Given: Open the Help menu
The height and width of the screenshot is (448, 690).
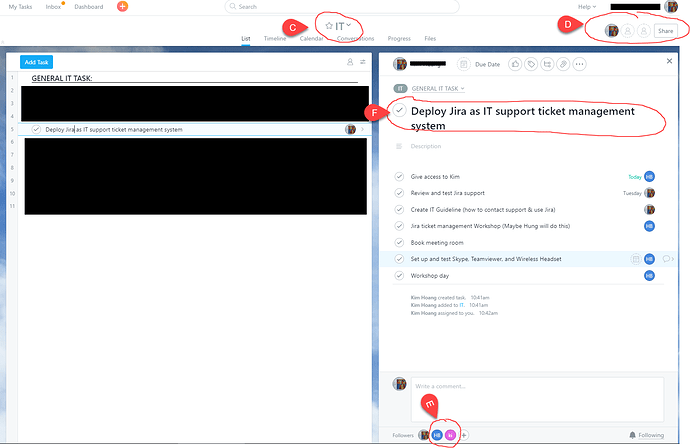Looking at the screenshot, I should (x=587, y=7).
